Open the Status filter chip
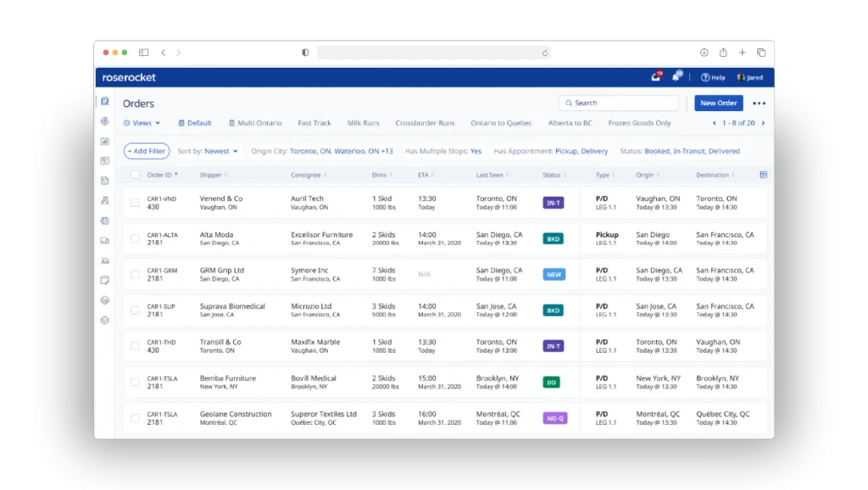This screenshot has width=868, height=490. [680, 151]
